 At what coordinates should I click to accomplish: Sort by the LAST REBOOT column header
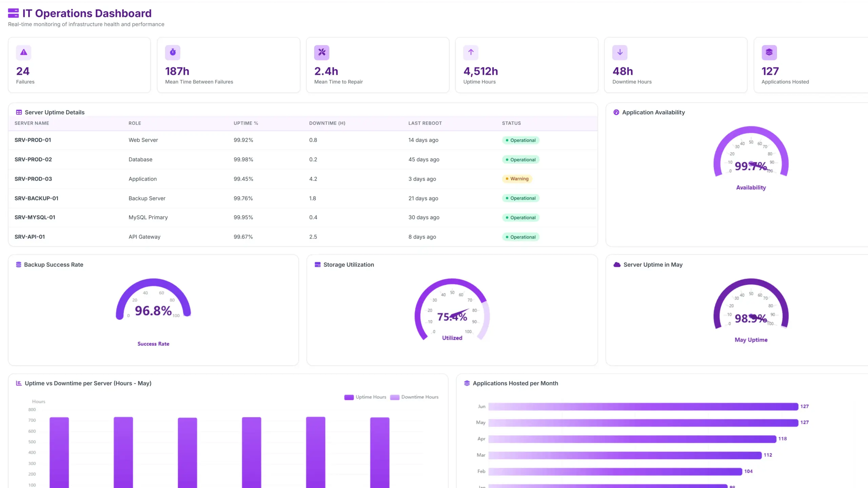click(425, 123)
